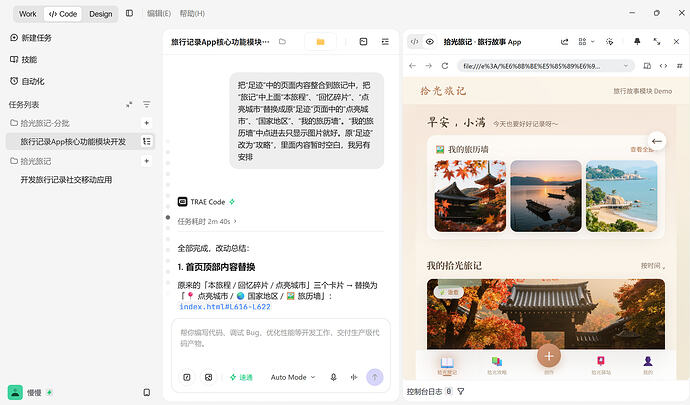Screen dimensions: 690x405
Task: Click the microphone voice input icon
Action: click(334, 377)
